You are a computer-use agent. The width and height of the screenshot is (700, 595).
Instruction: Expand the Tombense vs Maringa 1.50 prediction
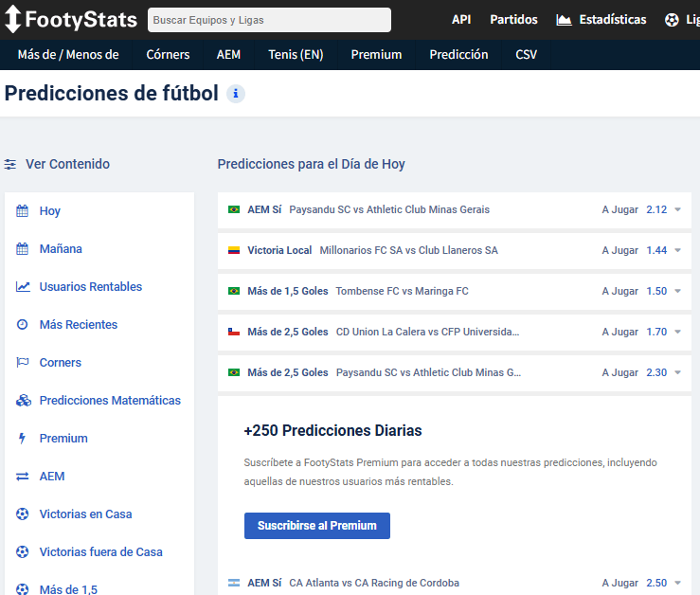point(677,291)
